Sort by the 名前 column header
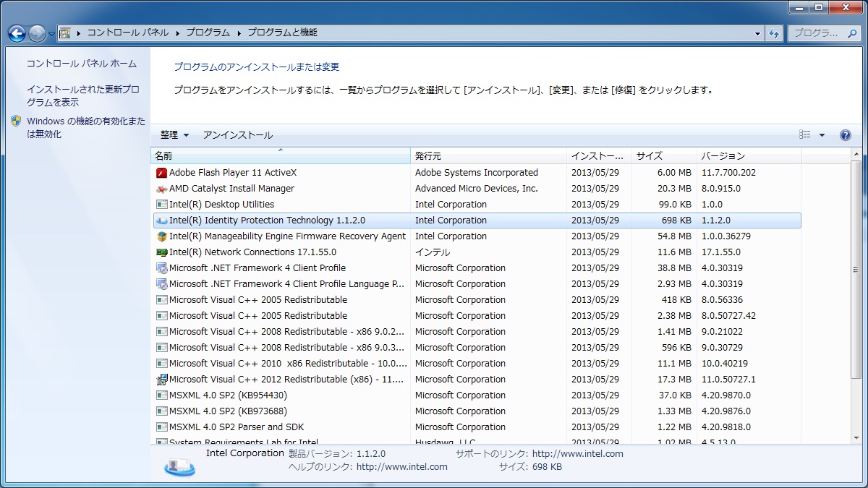Screen dimensions: 868x488 pos(281,156)
